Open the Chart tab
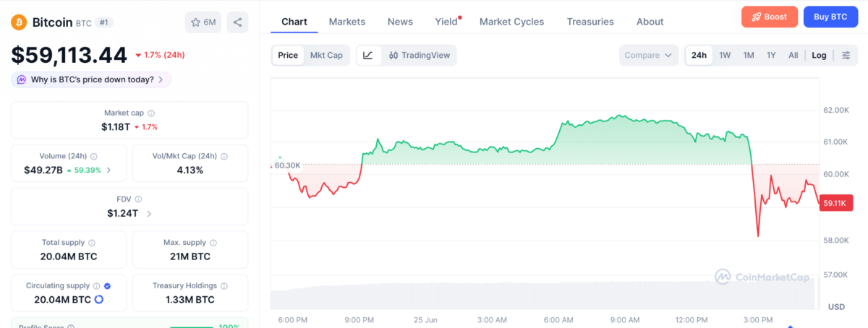This screenshot has width=868, height=328. coord(294,22)
